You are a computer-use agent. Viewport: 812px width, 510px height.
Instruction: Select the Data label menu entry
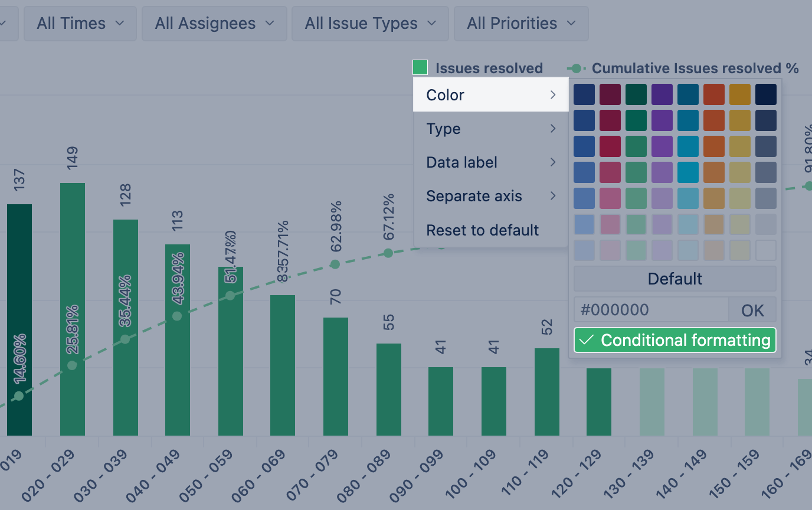pos(490,162)
